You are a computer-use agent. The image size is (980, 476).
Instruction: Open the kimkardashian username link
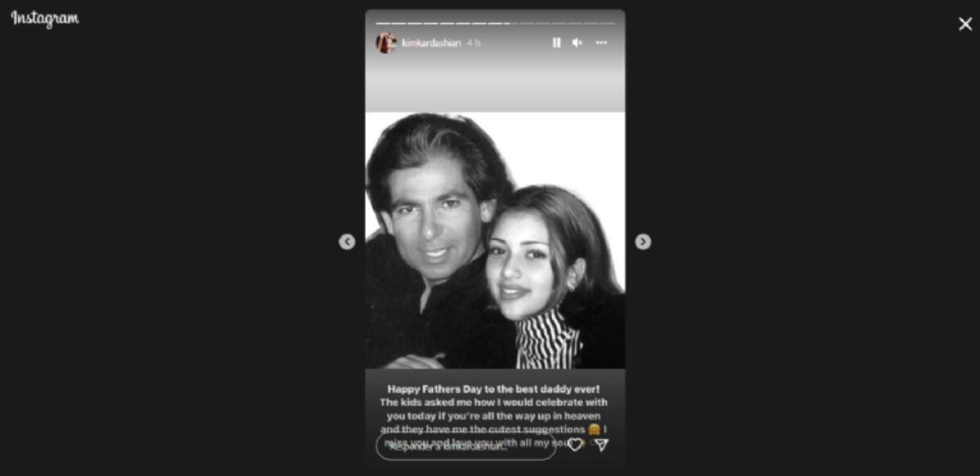431,42
